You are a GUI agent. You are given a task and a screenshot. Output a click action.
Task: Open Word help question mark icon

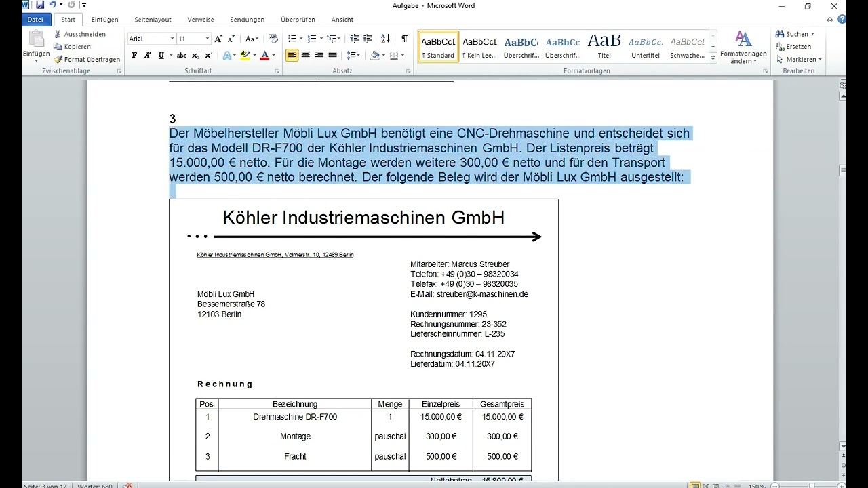click(x=841, y=20)
